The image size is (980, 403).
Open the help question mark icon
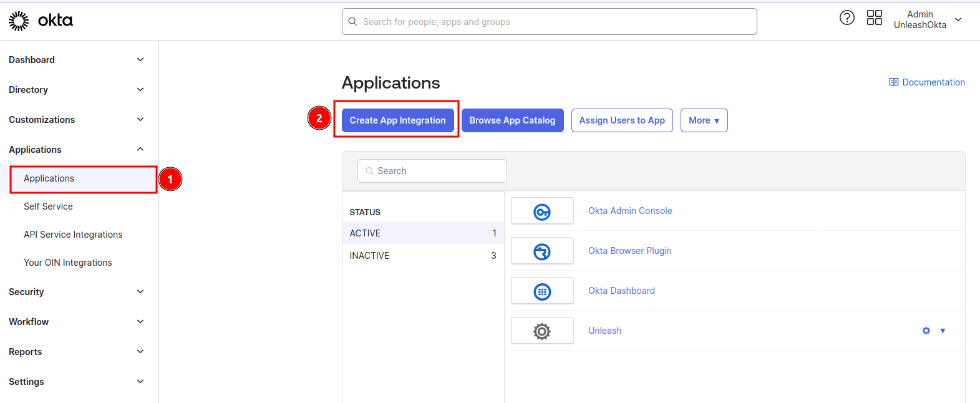pos(847,18)
